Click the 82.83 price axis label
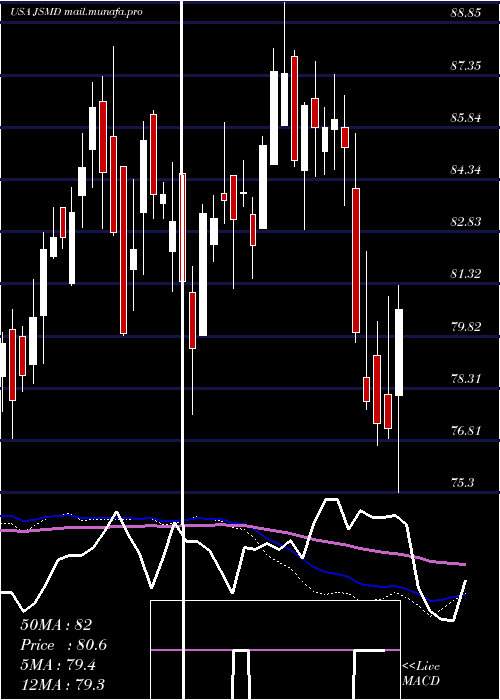Image resolution: width=500 pixels, height=700 pixels. point(466,221)
